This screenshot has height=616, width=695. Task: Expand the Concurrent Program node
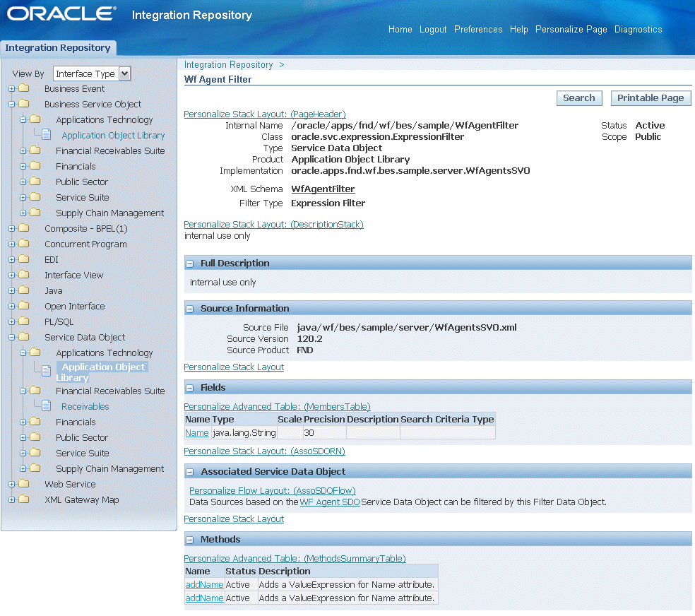(11, 244)
